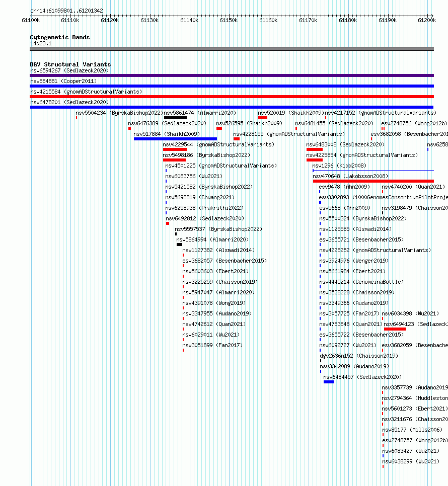Image resolution: width=448 pixels, height=486 pixels.
Task: Select nsv6476389 (Sedlazeck2020) label
Action: coord(167,123)
